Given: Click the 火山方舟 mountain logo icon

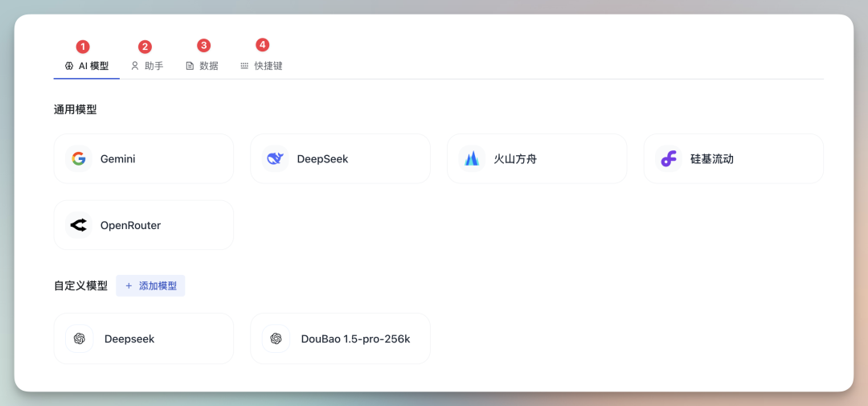Looking at the screenshot, I should [x=472, y=159].
